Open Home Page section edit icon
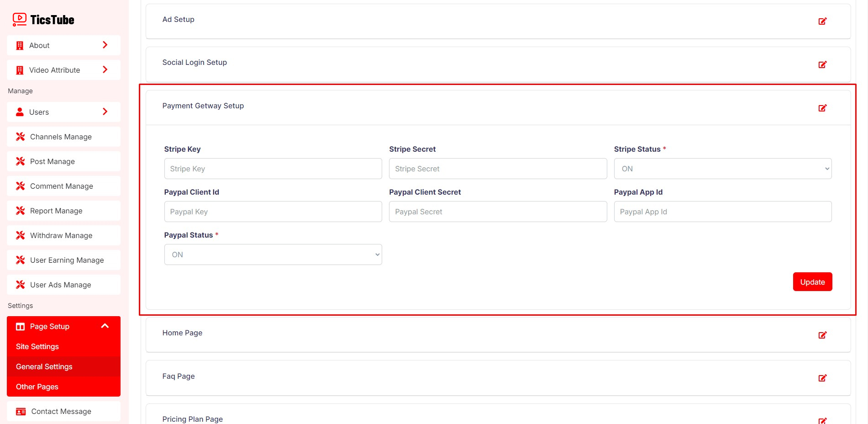This screenshot has width=868, height=424. [x=822, y=335]
